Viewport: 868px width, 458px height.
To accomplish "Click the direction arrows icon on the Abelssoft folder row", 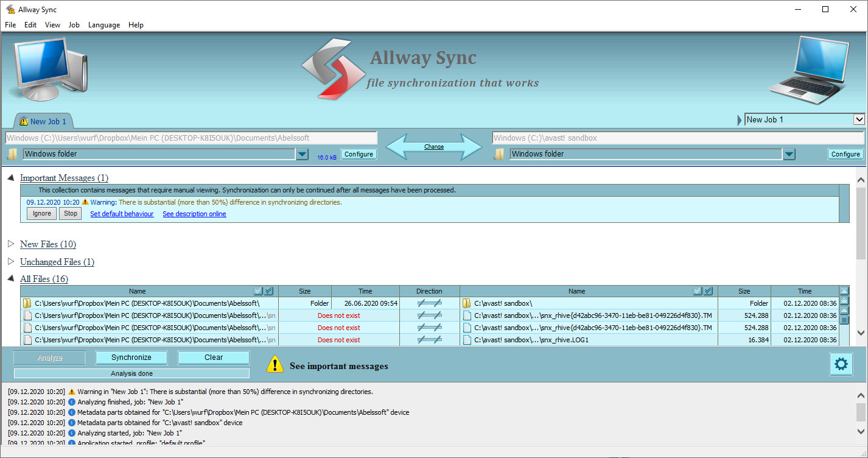I will pyautogui.click(x=429, y=303).
